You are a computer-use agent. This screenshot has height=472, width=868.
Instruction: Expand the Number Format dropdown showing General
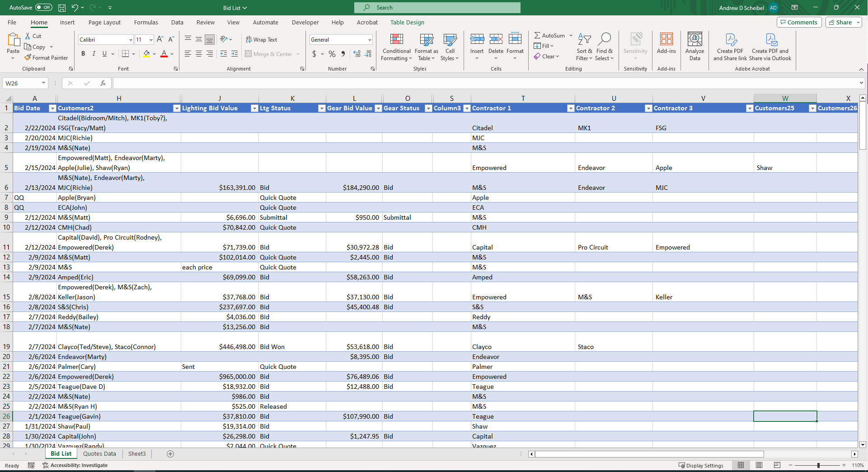[x=369, y=39]
